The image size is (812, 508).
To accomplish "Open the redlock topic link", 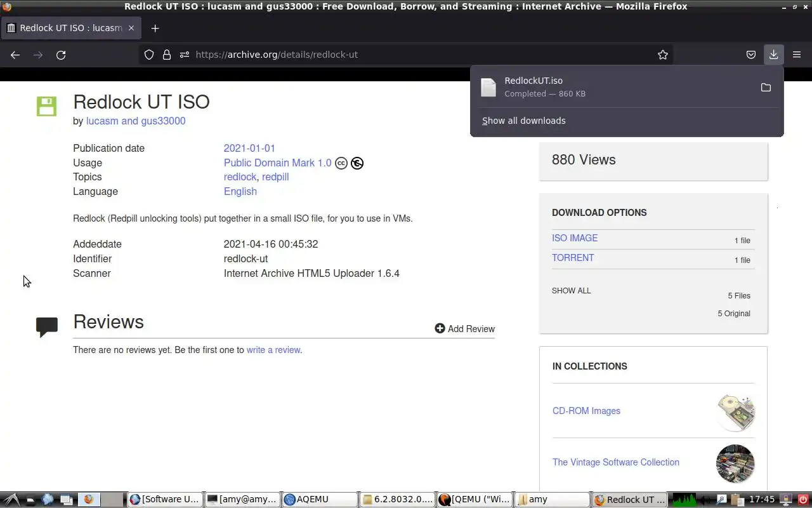I will tap(240, 177).
